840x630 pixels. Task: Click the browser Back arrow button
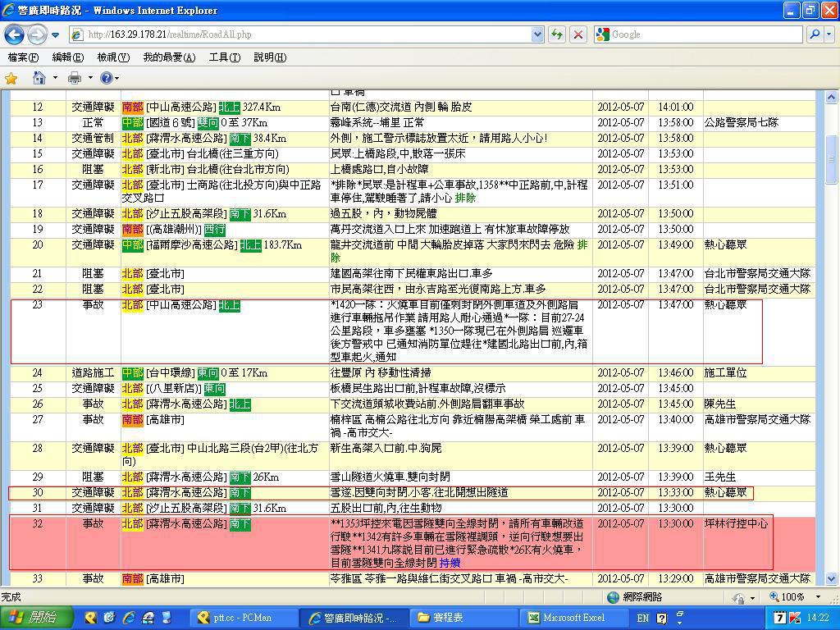click(x=15, y=34)
